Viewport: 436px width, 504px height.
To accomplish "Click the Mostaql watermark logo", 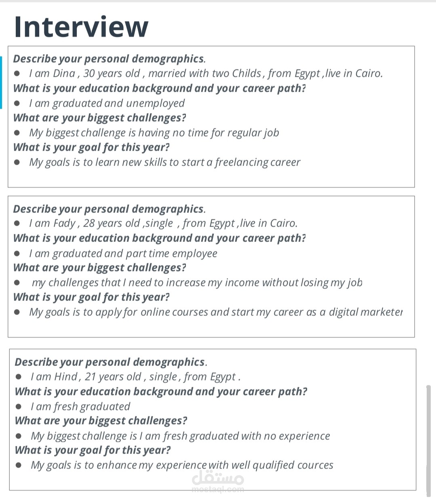I will tap(218, 478).
